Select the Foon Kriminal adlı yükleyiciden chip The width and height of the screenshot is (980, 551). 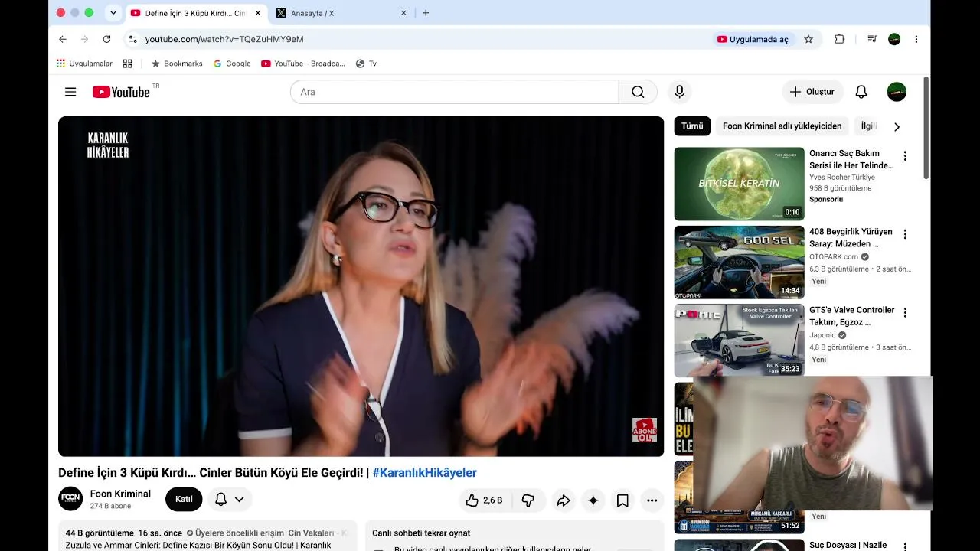point(782,126)
